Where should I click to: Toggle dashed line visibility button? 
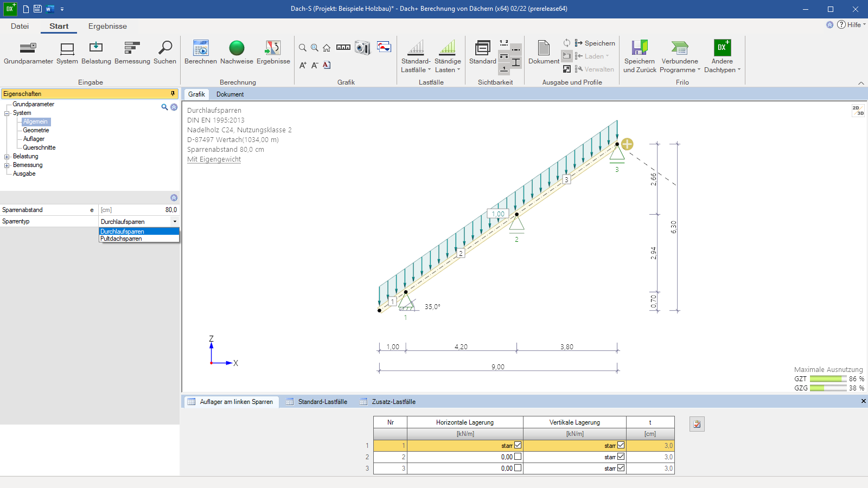tap(516, 49)
